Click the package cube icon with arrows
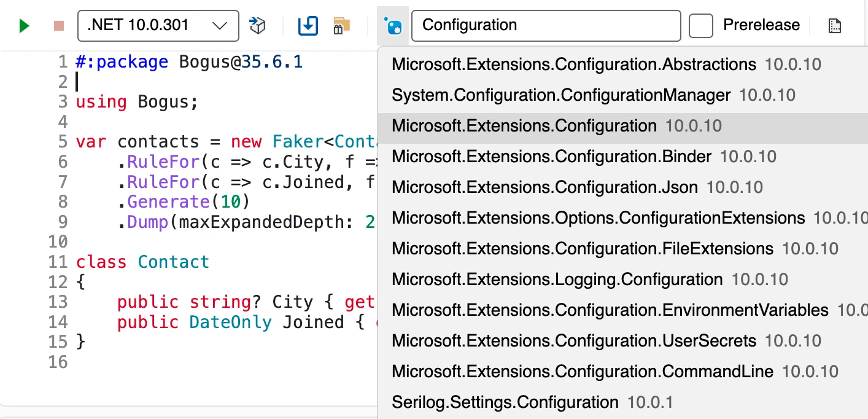Screen dimensions: 868x419 click(257, 26)
